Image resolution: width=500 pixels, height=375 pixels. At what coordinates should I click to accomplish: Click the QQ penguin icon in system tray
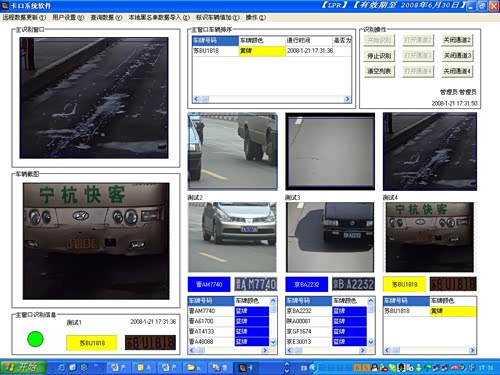point(375,368)
